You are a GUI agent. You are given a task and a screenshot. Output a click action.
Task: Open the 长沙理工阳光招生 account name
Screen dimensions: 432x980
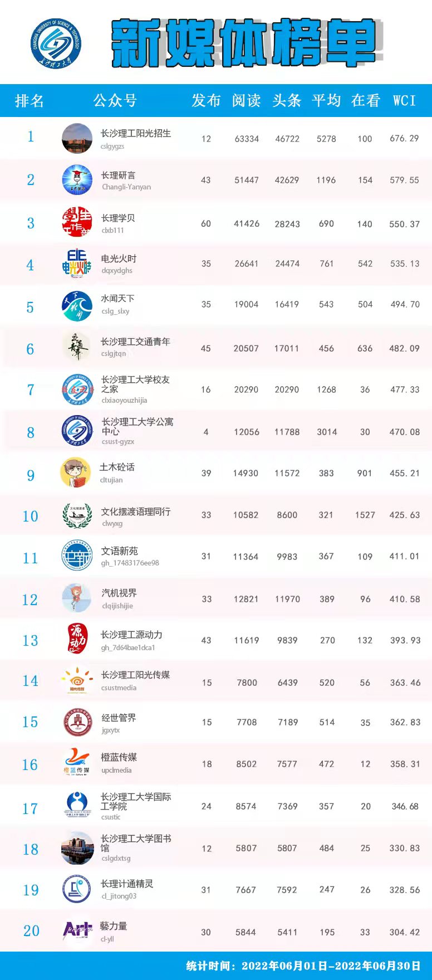pos(135,134)
